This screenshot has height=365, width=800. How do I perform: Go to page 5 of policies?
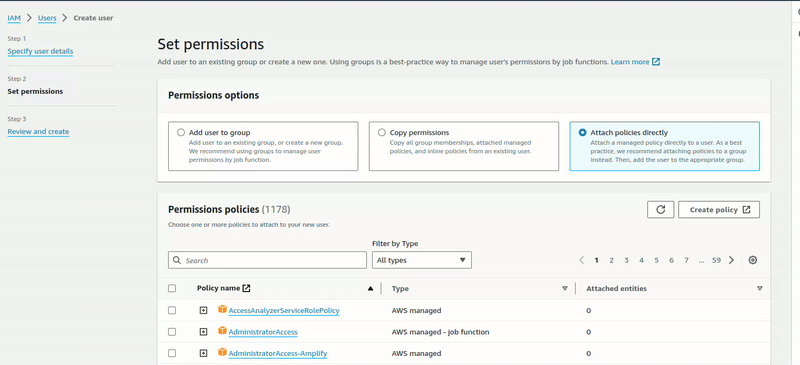(x=657, y=260)
